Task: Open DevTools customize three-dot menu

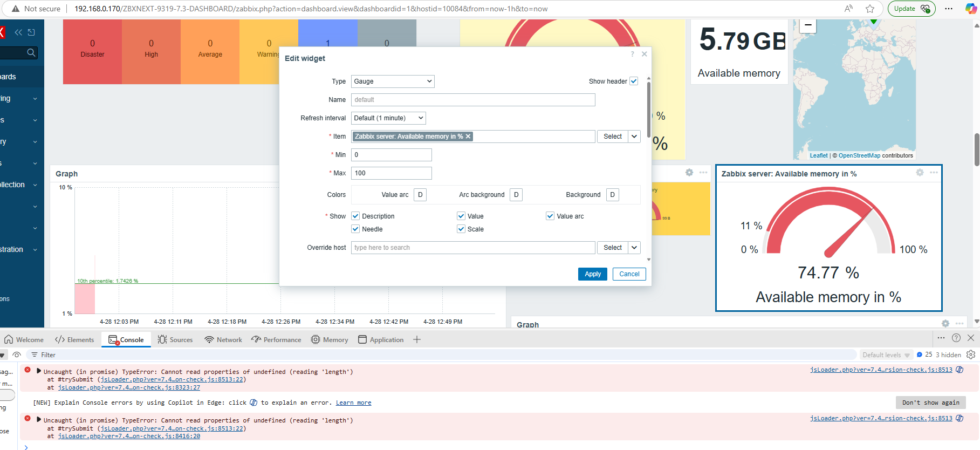Action: (x=941, y=338)
